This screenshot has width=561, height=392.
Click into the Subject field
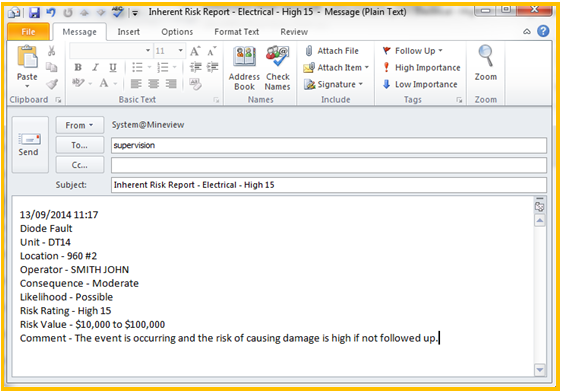[328, 185]
